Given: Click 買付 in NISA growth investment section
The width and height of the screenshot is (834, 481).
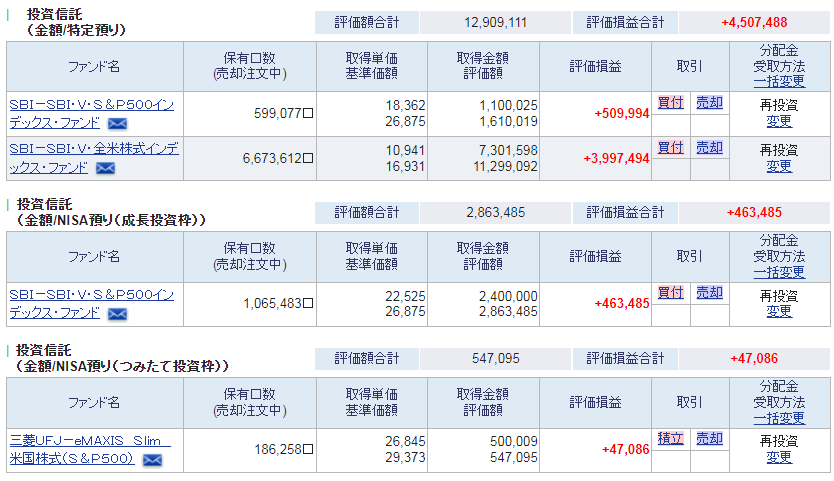Looking at the screenshot, I should point(671,293).
